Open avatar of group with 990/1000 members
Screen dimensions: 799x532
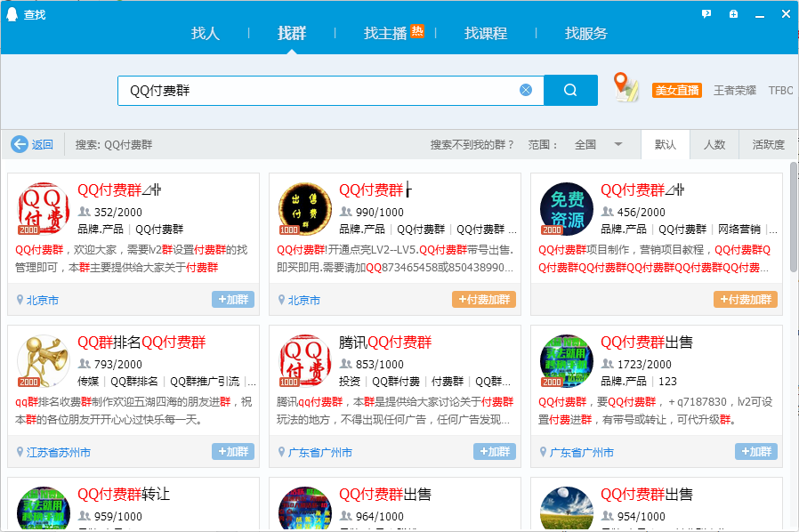tap(304, 209)
